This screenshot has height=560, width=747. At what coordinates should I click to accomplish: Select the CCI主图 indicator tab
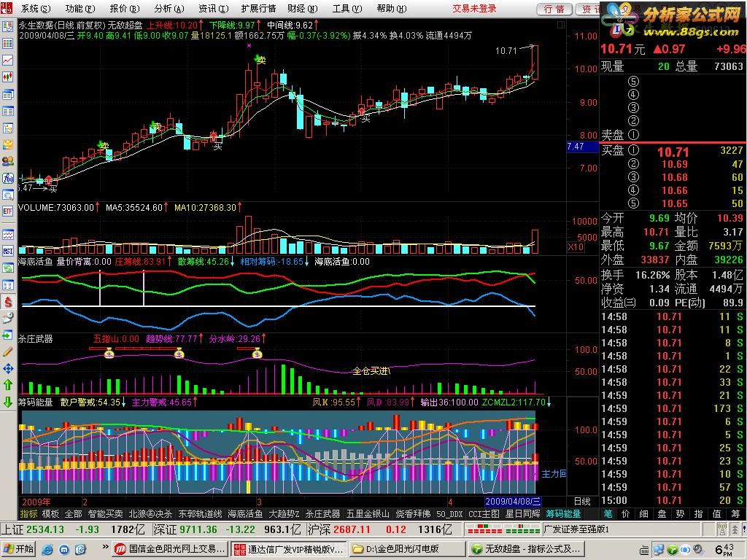point(484,514)
